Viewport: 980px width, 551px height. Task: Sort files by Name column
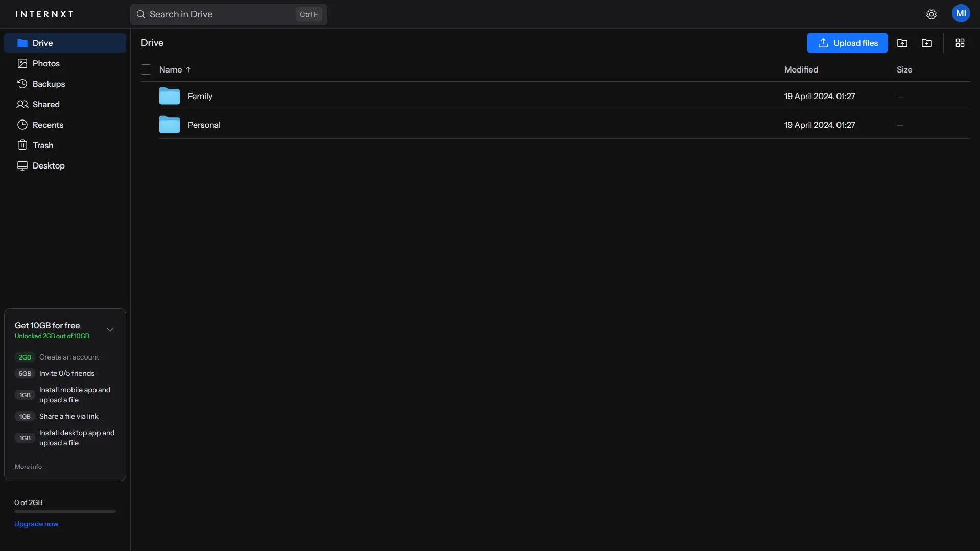[171, 70]
